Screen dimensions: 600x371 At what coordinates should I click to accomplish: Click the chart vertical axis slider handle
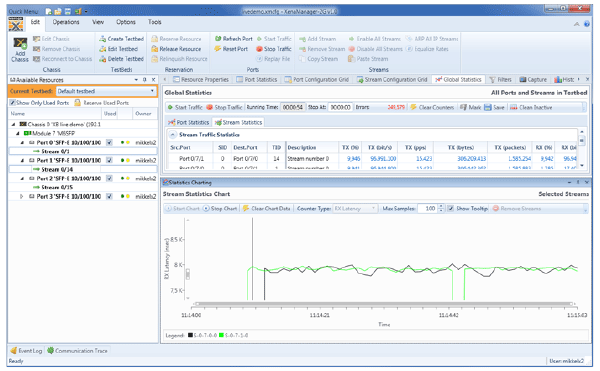pos(188,274)
